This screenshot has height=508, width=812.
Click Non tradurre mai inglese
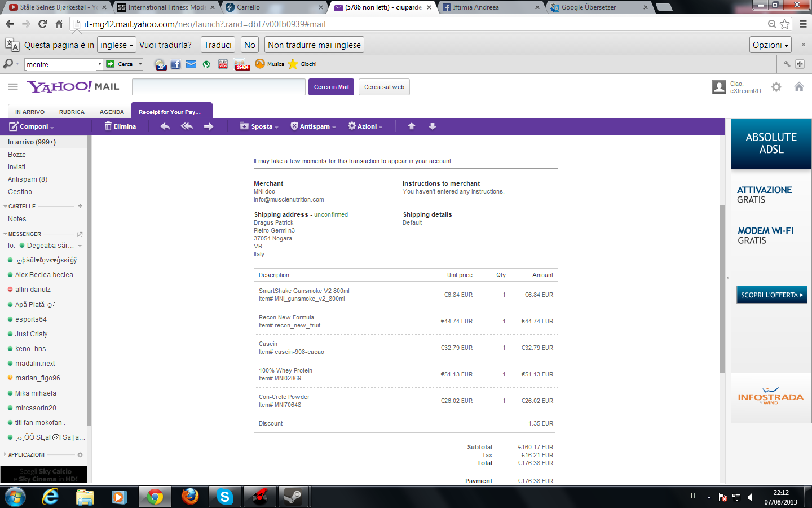click(x=314, y=45)
